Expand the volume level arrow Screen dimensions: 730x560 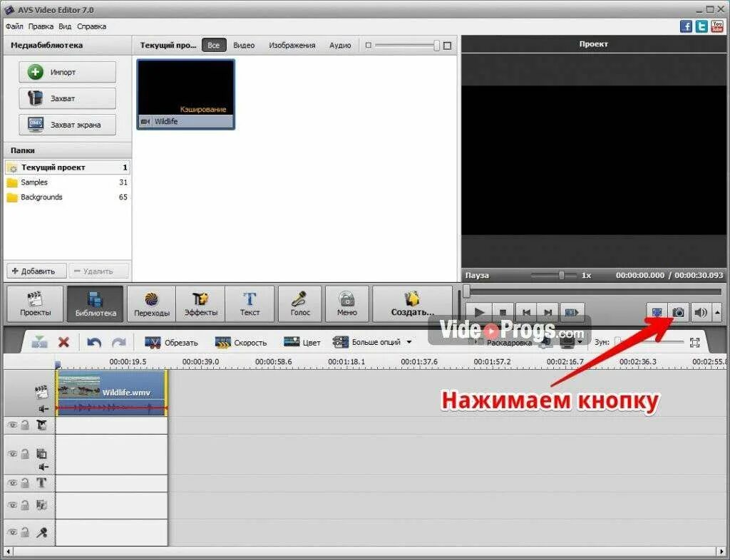717,312
